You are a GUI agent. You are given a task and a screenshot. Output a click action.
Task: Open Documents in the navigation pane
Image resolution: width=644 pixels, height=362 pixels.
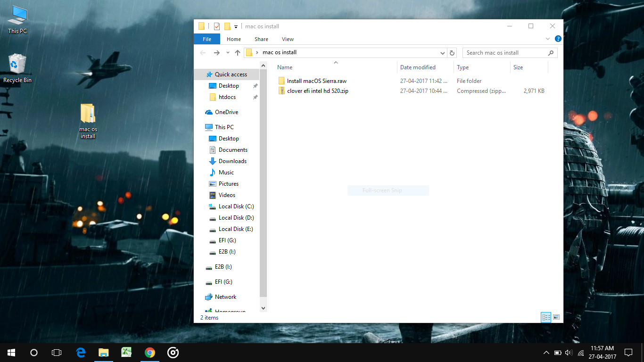coord(233,150)
